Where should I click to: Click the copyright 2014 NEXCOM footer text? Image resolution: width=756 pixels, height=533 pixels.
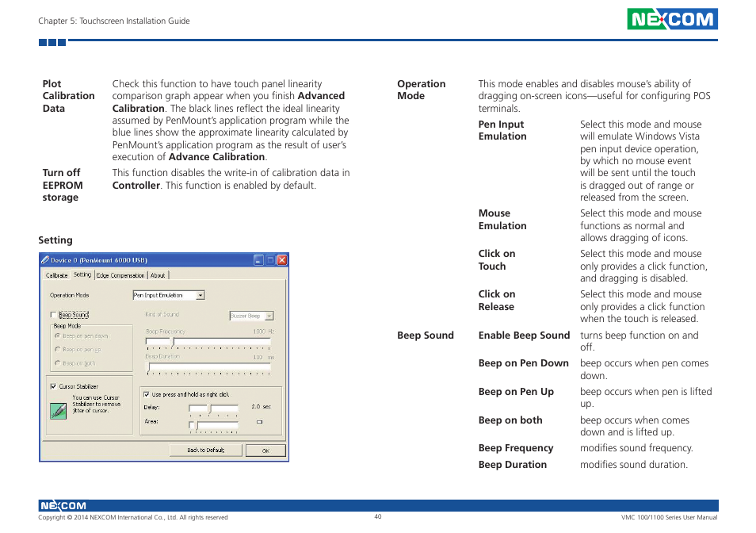tap(133, 517)
